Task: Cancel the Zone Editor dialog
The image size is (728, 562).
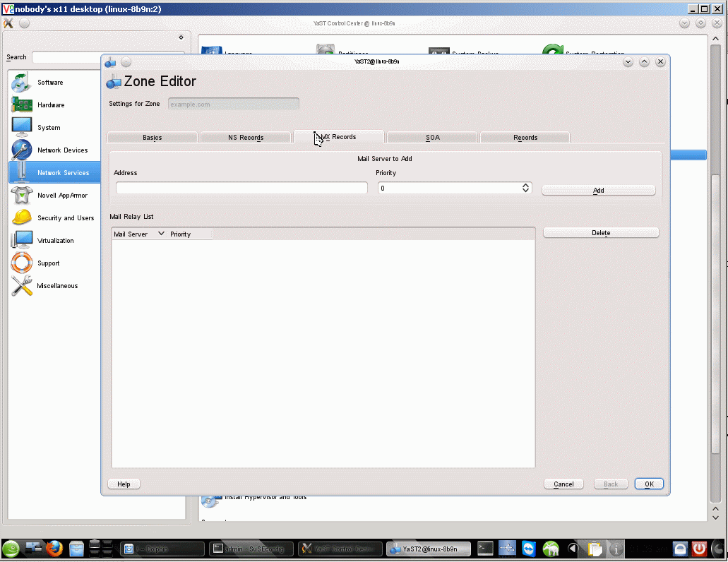Action: coord(563,484)
